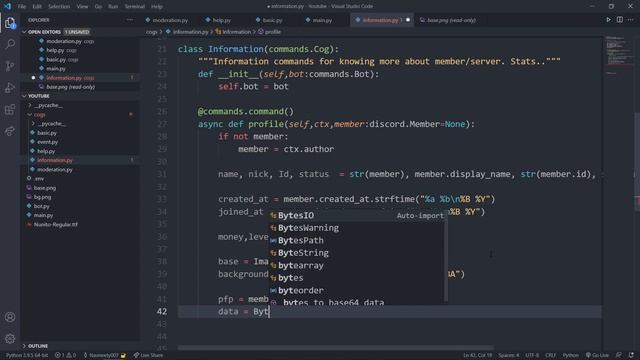Select the bytes suggestion
640x360 pixels.
click(x=358, y=278)
